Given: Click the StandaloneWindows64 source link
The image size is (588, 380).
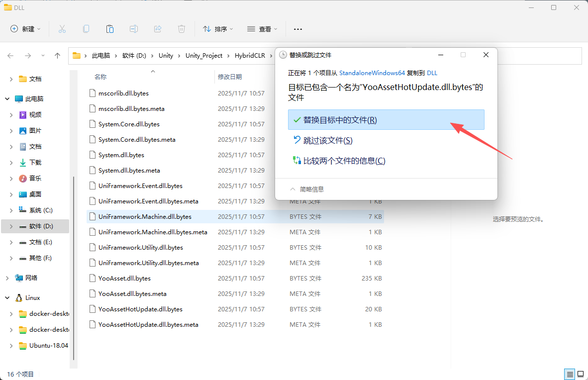Looking at the screenshot, I should coord(372,73).
